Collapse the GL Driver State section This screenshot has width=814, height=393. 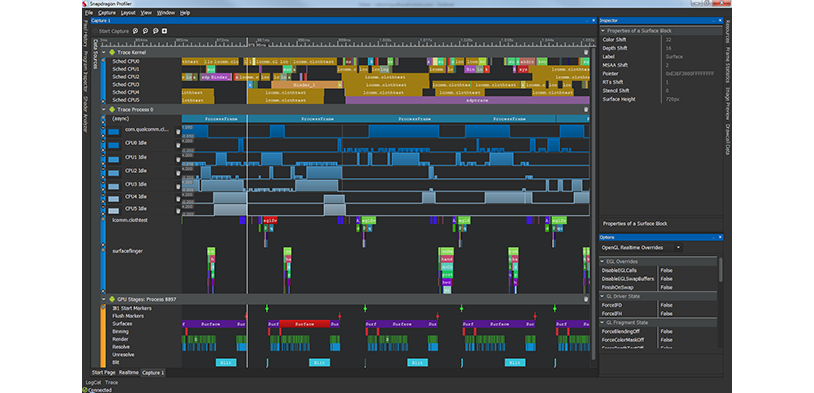603,296
